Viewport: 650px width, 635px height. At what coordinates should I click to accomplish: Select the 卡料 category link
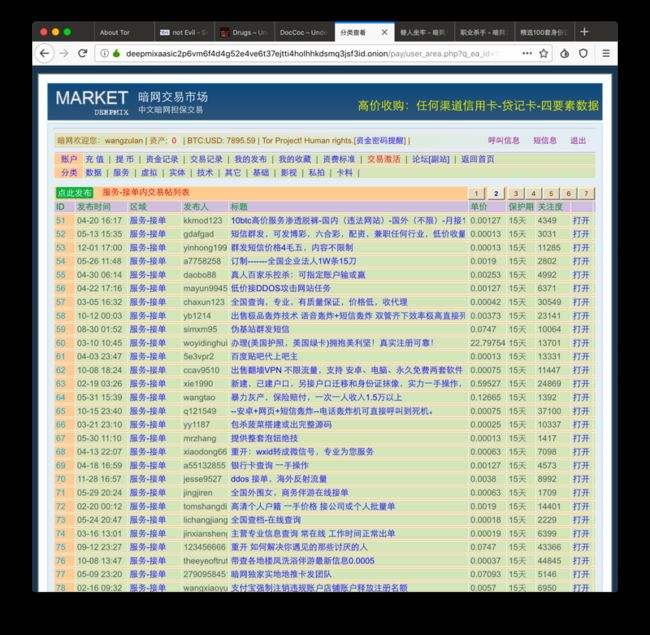344,172
